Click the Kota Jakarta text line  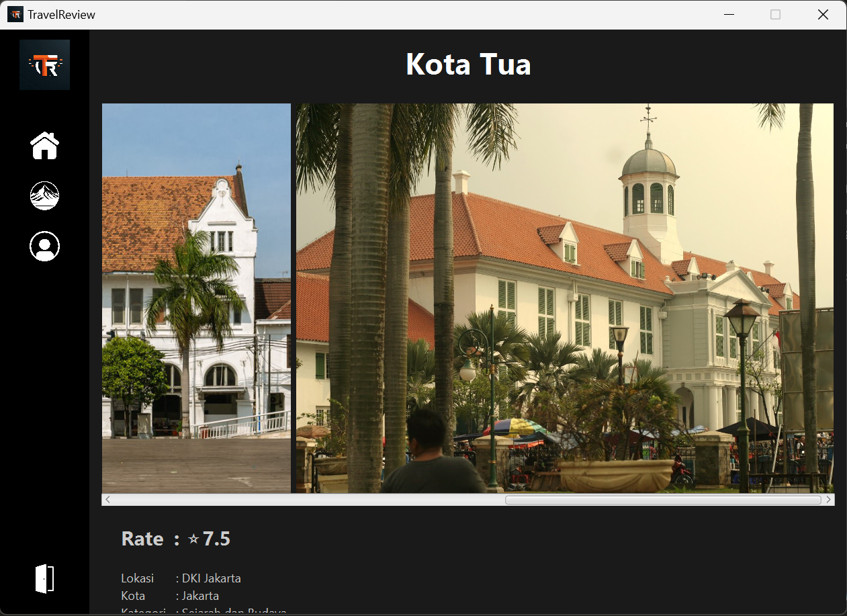170,596
